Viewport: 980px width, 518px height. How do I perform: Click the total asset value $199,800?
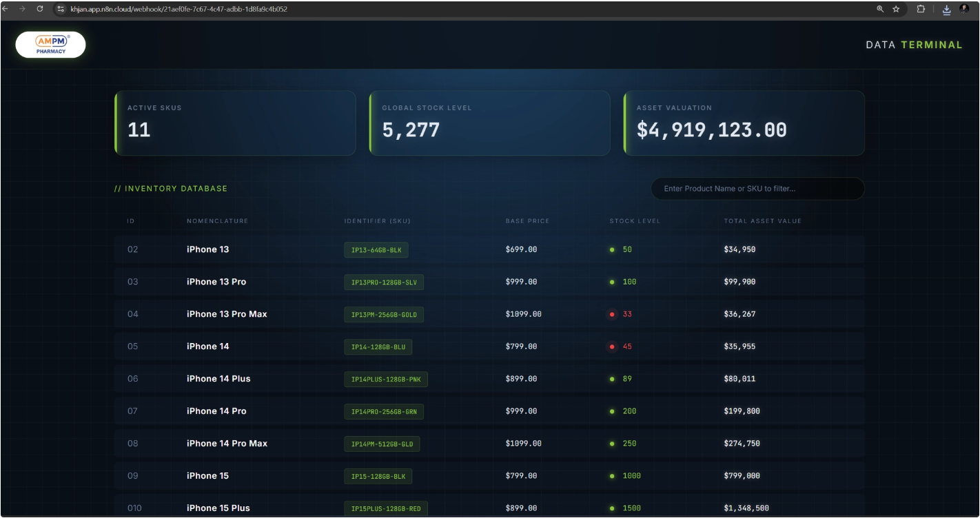tap(742, 411)
